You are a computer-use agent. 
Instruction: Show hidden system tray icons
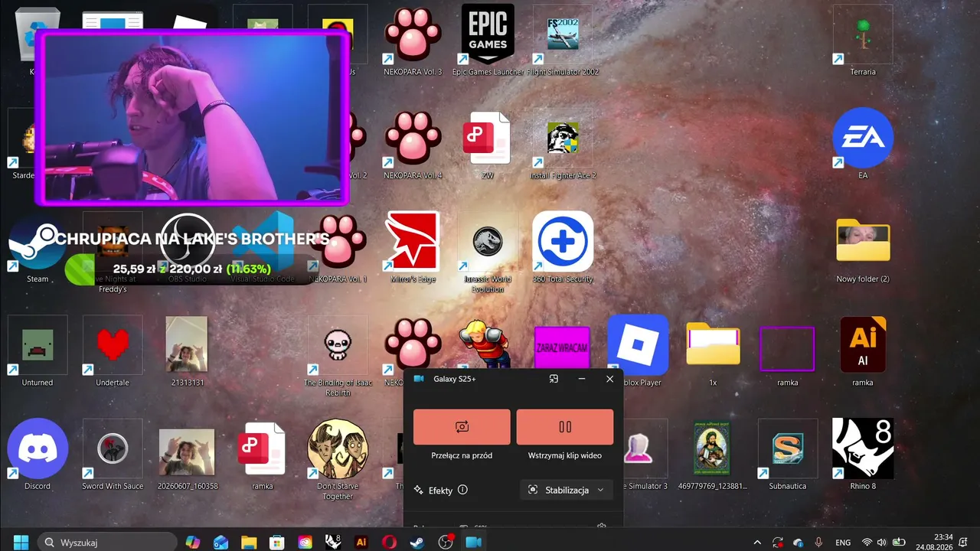pos(758,542)
